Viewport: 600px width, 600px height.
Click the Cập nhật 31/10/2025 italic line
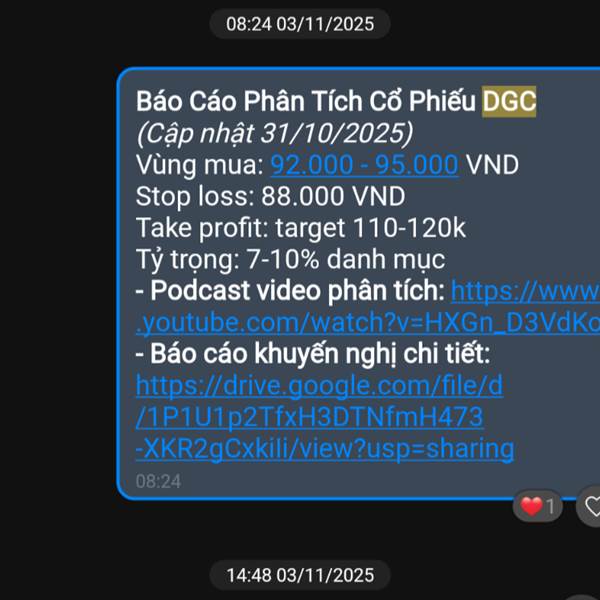point(275,134)
